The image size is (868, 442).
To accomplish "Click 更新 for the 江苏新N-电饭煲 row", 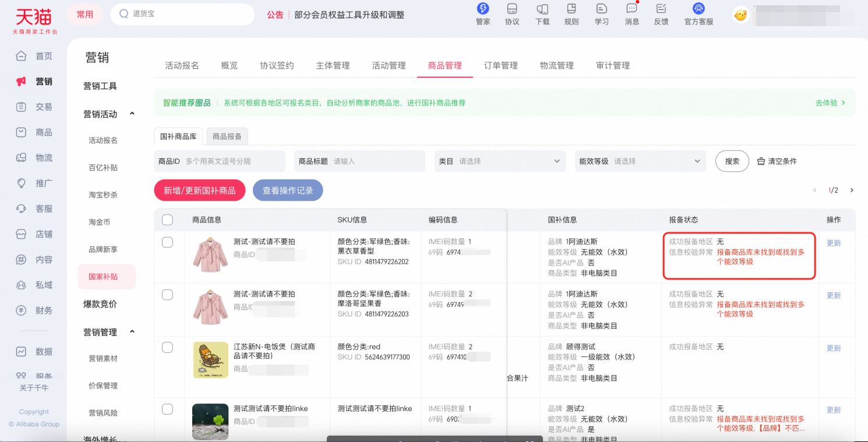I will click(834, 348).
